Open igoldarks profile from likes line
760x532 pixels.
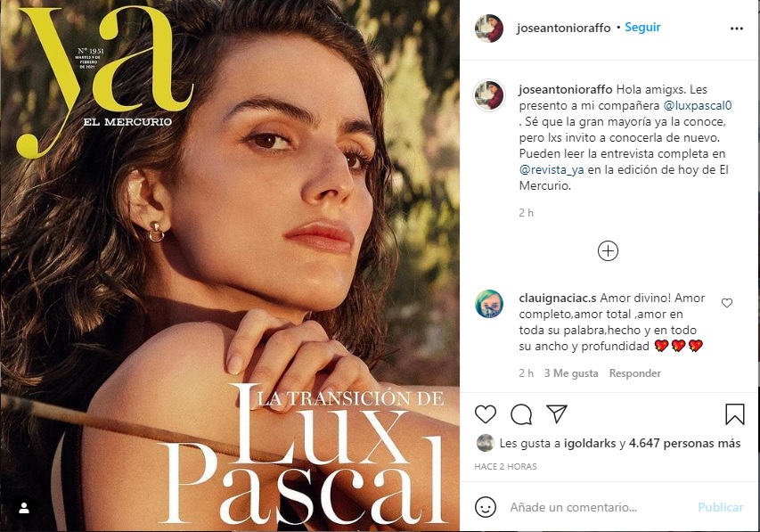click(590, 443)
